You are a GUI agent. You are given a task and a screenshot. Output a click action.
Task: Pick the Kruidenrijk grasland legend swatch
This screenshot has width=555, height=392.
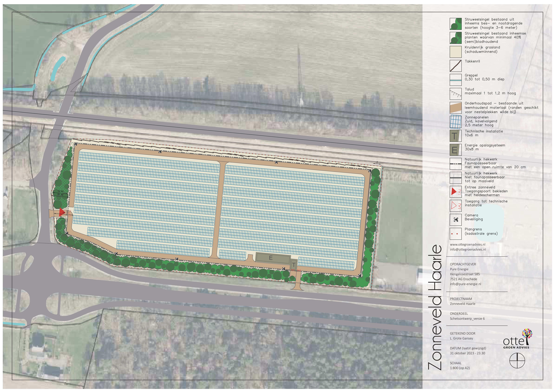pyautogui.click(x=456, y=52)
